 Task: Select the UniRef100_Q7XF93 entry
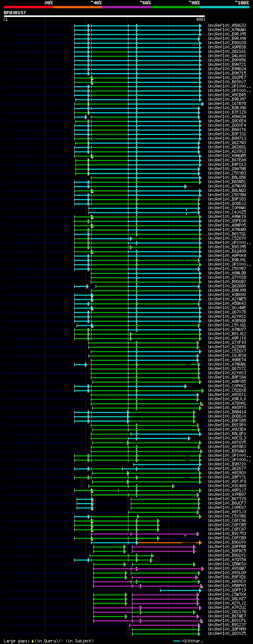[227, 342]
